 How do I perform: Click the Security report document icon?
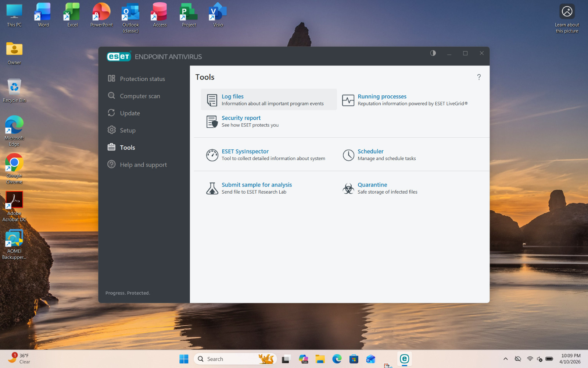click(x=212, y=121)
